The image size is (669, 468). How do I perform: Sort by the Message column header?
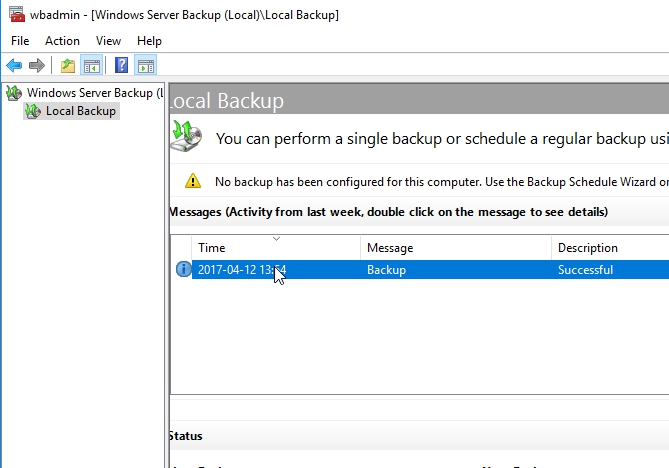(x=456, y=248)
